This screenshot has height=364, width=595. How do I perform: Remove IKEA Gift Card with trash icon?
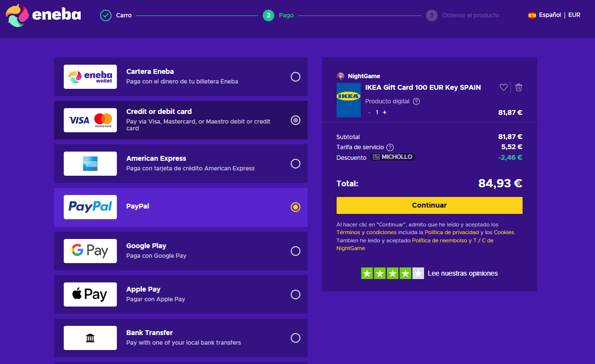click(x=519, y=87)
